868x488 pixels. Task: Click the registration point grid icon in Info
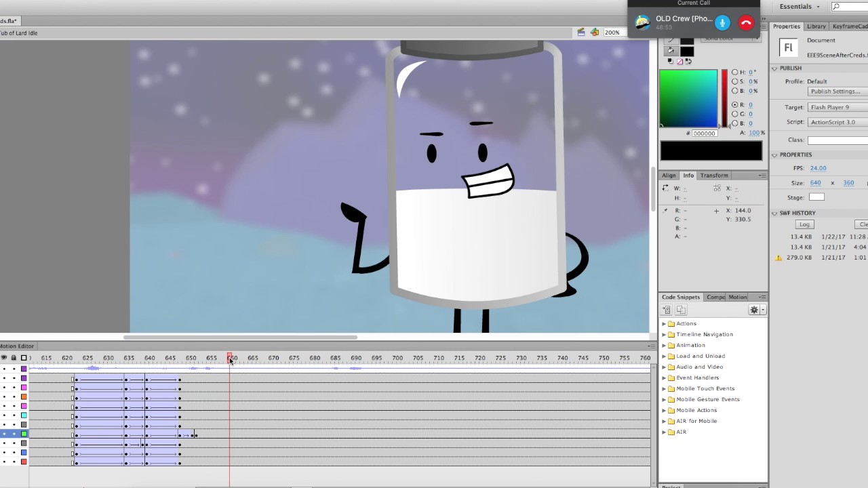(717, 188)
